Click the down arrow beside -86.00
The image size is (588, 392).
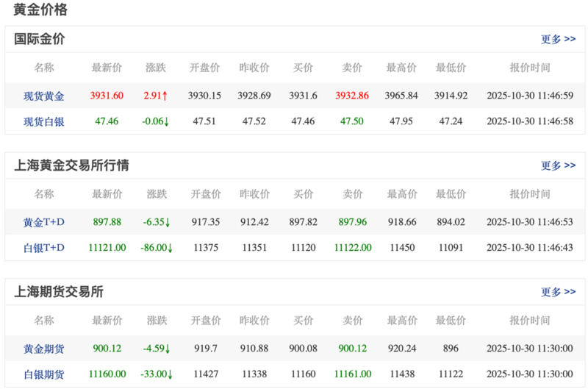click(x=171, y=248)
